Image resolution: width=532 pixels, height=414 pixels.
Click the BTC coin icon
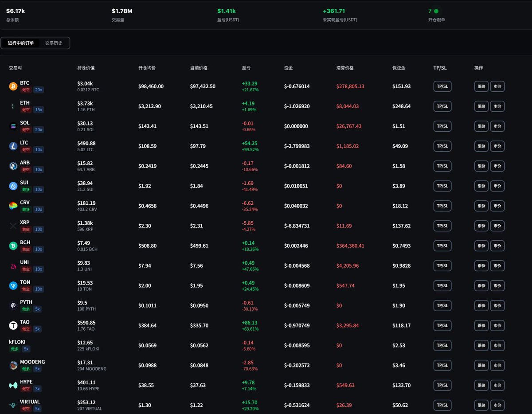point(13,86)
